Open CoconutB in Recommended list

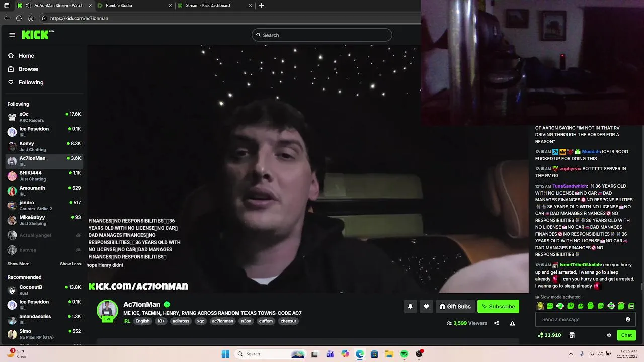point(44,290)
